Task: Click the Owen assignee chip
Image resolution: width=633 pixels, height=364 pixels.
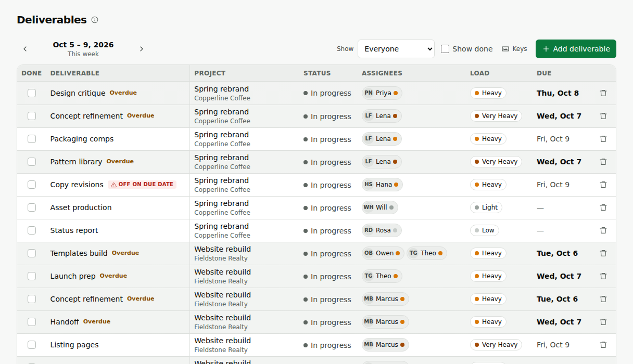Action: (x=383, y=253)
